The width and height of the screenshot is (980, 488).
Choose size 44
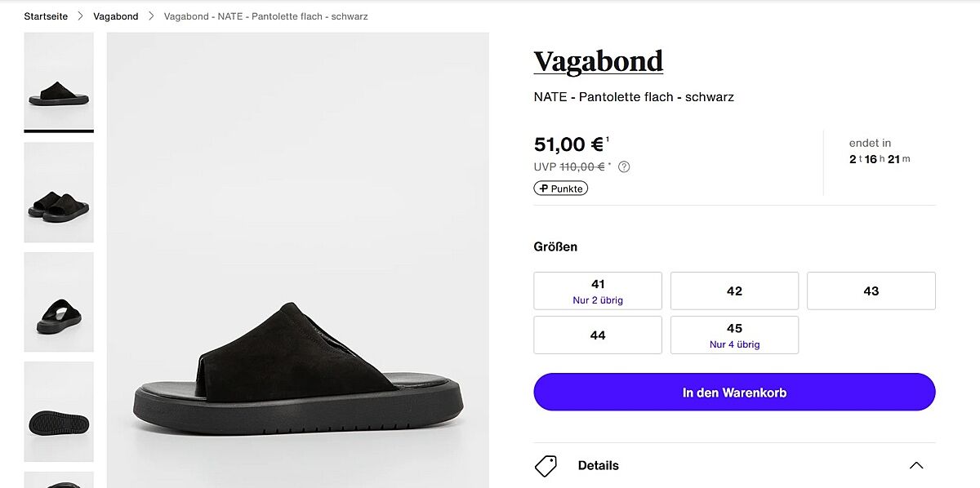coord(598,335)
